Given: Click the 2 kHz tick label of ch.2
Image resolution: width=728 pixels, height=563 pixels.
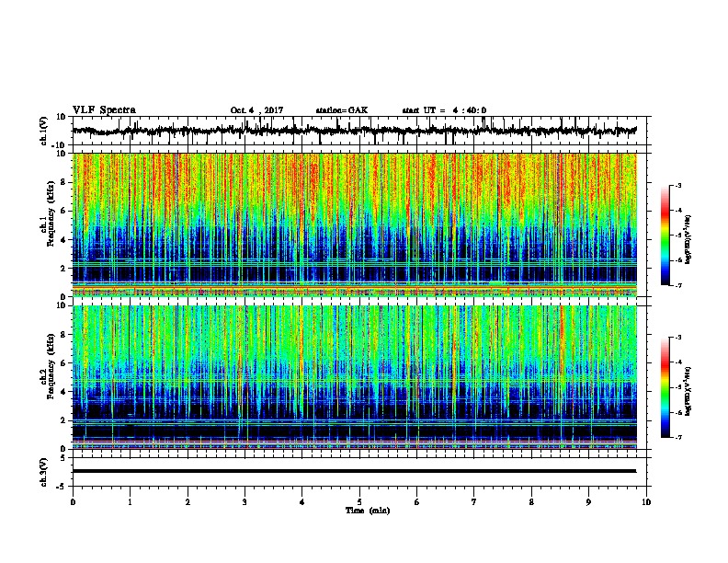Looking at the screenshot, I should click(63, 420).
